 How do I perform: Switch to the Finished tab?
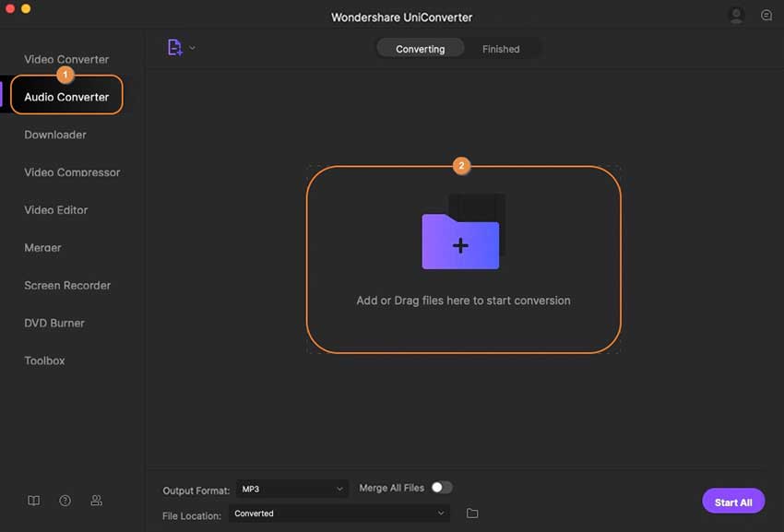pos(501,49)
